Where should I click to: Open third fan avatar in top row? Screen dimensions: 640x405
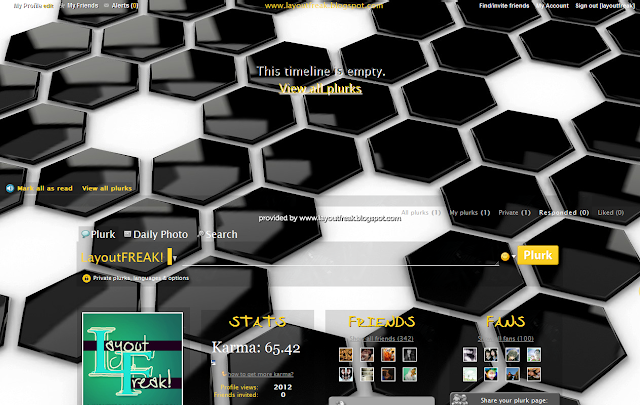pyautogui.click(x=513, y=354)
